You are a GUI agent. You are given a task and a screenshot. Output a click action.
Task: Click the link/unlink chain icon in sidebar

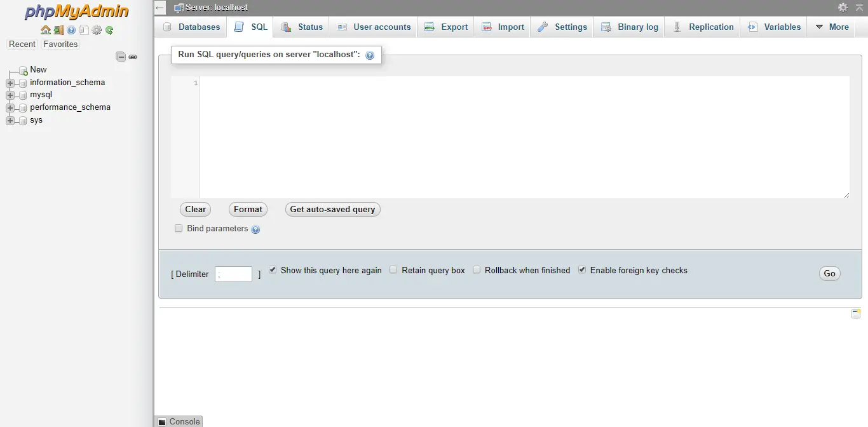pyautogui.click(x=133, y=57)
